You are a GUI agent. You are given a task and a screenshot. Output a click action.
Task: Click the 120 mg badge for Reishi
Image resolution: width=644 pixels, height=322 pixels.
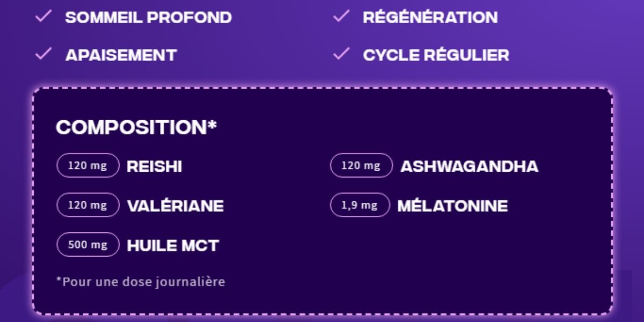point(88,165)
